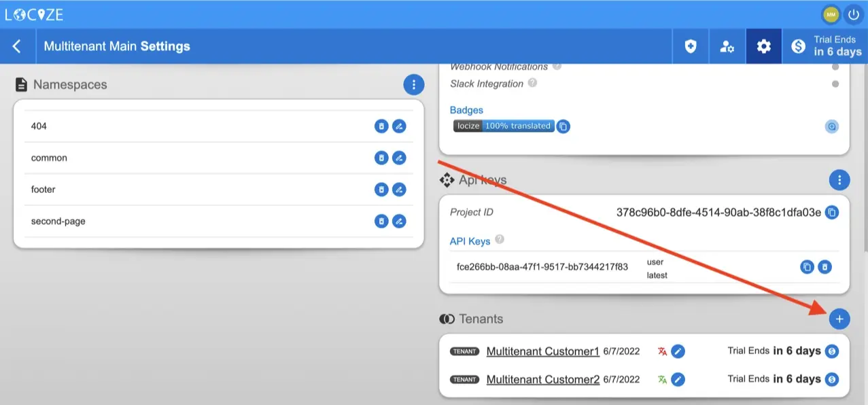Click Customer2's green translation status icon
868x405 pixels.
pos(662,379)
